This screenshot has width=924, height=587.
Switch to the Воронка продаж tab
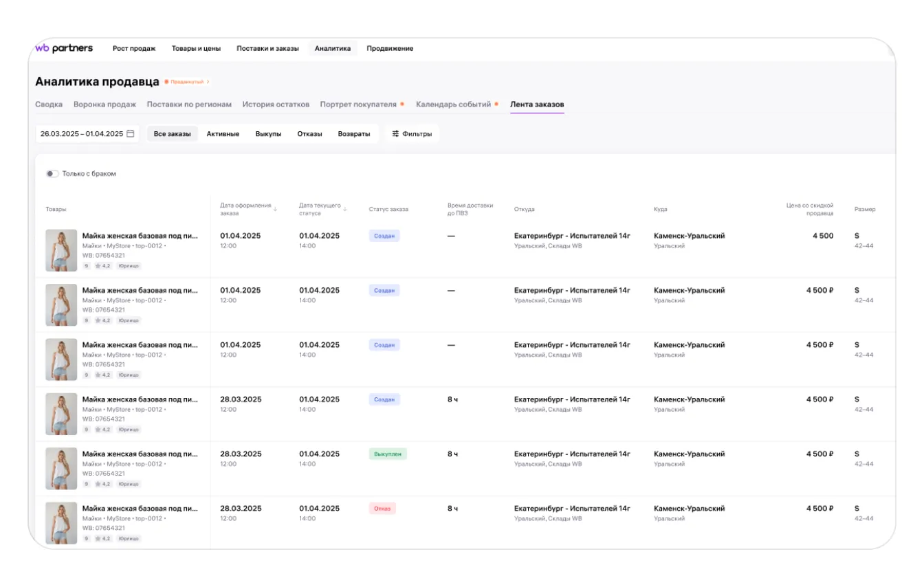(104, 104)
